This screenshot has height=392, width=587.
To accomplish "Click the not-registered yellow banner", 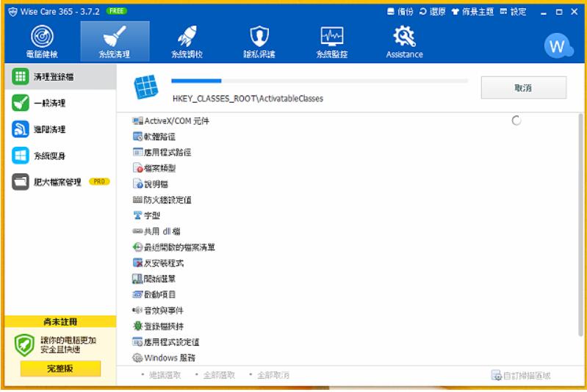I will [x=60, y=322].
